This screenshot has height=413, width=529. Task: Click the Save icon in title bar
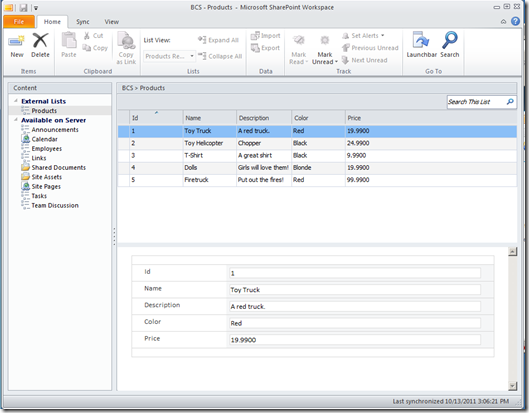point(23,7)
